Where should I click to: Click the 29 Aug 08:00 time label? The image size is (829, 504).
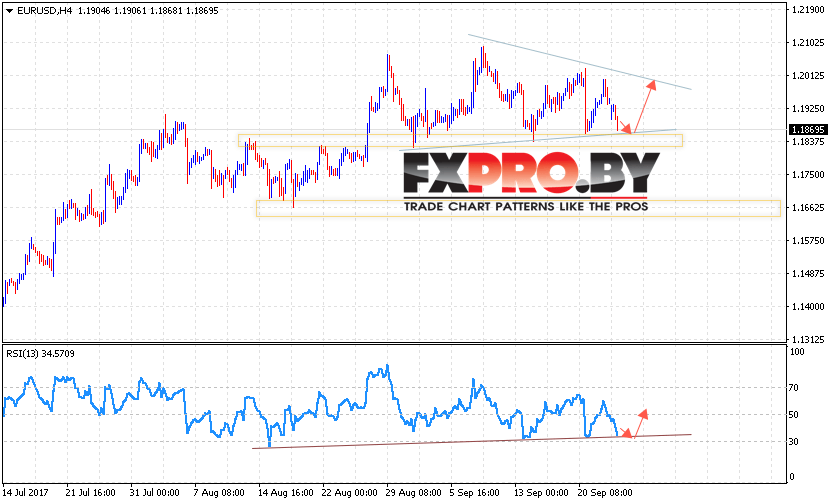(413, 492)
